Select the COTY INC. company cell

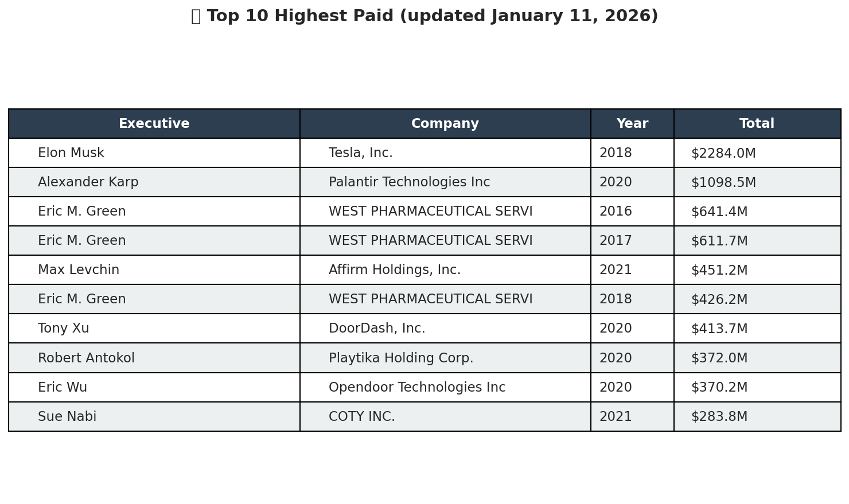tap(445, 417)
